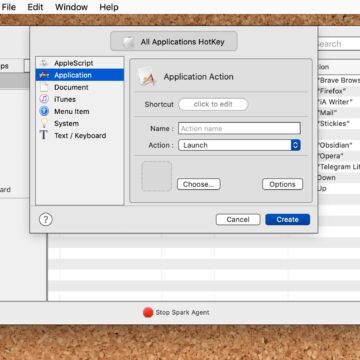Click the Application Action header icon
Screen dimensions: 360x360
tap(147, 77)
